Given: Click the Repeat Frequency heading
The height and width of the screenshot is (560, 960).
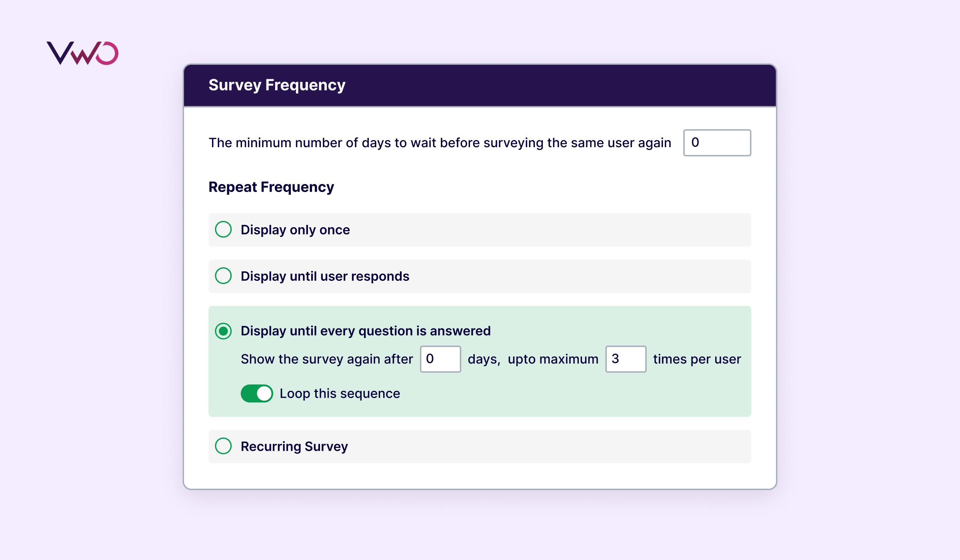Looking at the screenshot, I should (271, 187).
